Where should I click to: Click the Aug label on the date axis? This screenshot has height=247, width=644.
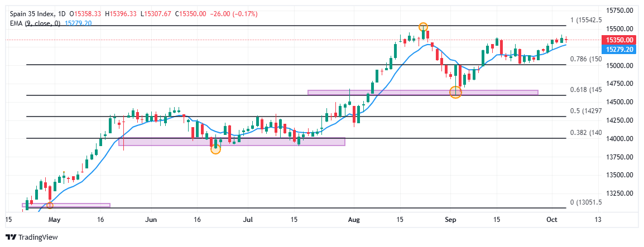(x=352, y=220)
